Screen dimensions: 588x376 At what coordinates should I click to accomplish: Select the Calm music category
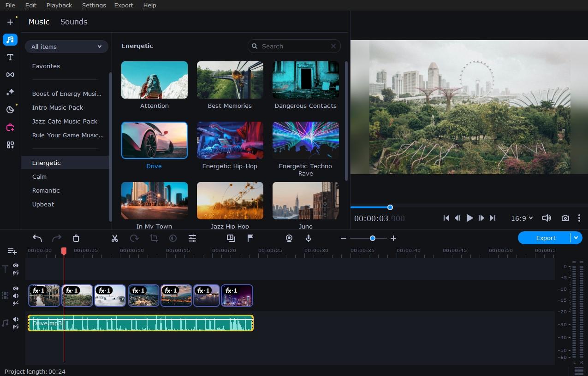point(39,176)
